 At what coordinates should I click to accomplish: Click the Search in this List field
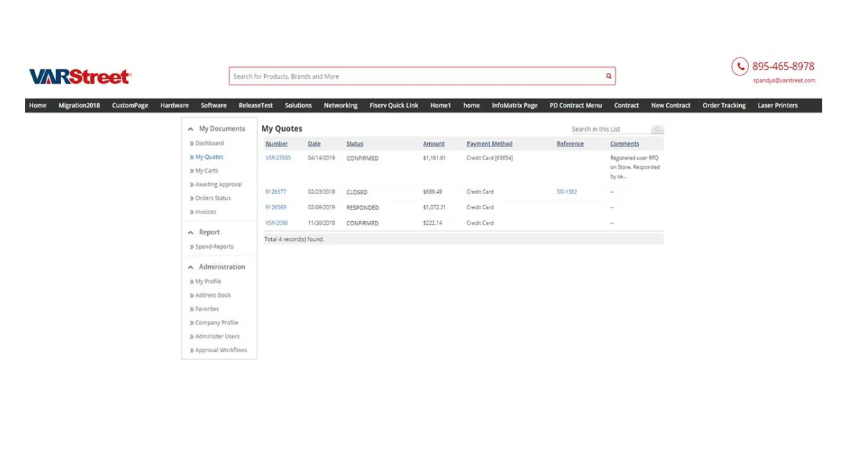610,129
